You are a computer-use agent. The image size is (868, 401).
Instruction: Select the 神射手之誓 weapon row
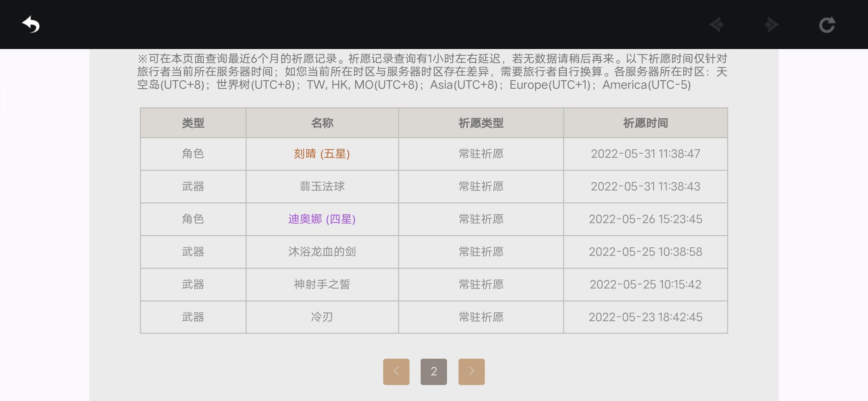point(434,284)
